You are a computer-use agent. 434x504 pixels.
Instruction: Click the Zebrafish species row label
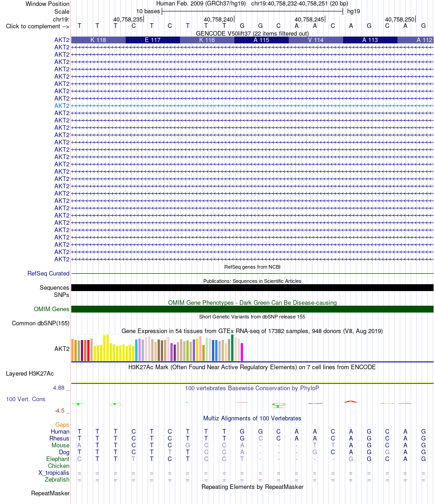[x=57, y=480]
